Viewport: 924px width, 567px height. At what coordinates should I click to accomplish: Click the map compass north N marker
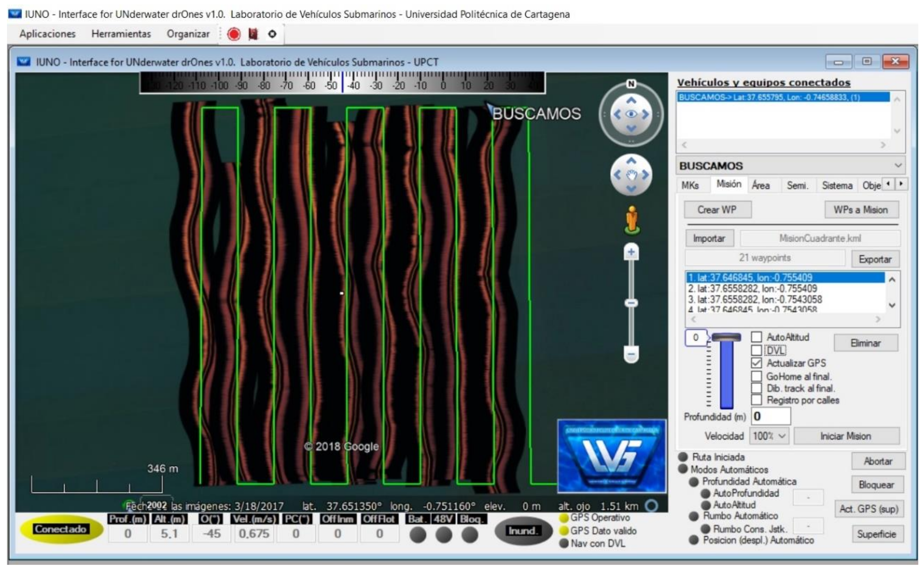[x=631, y=84]
